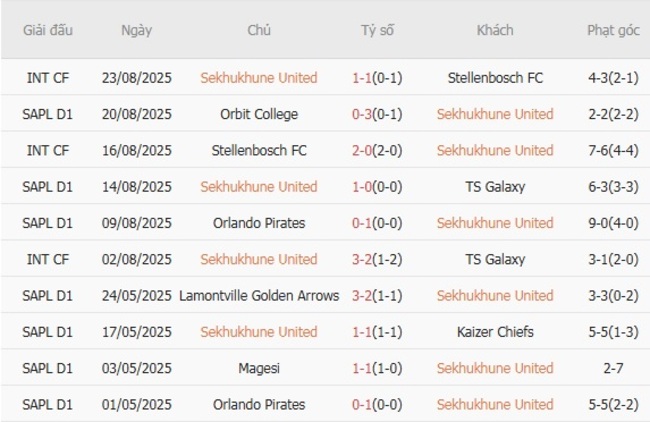The height and width of the screenshot is (422, 650).
Task: Open Sekhukhune United in the 17/05/2025 row
Action: point(258,331)
